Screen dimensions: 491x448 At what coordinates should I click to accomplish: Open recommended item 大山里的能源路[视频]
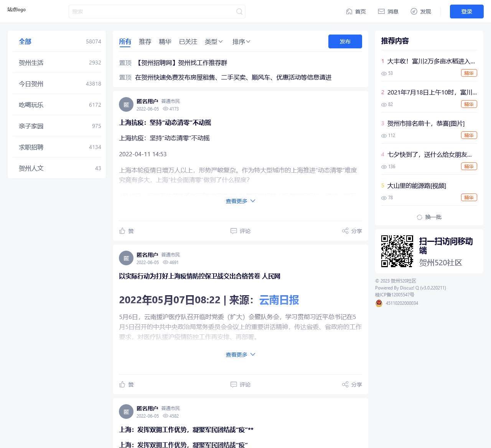(417, 186)
